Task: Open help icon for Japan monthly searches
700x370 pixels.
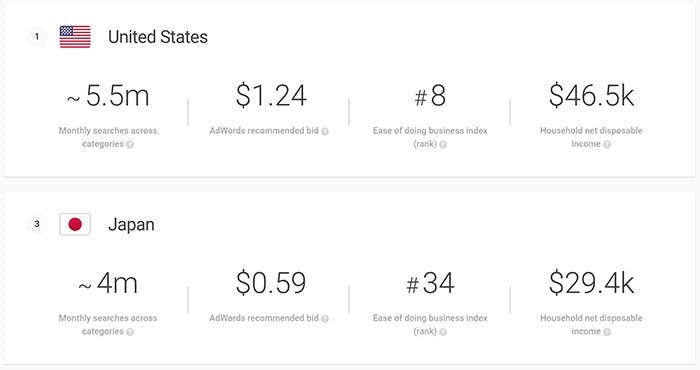Action: click(130, 332)
